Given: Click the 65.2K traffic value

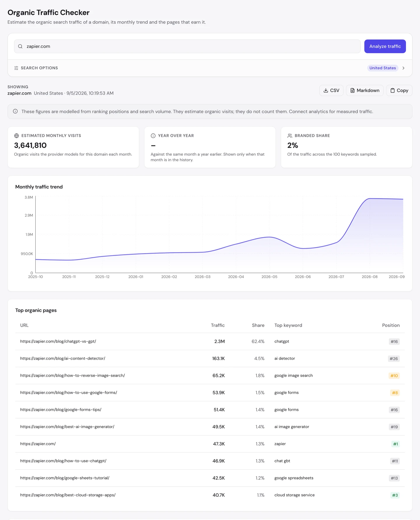Looking at the screenshot, I should point(218,375).
